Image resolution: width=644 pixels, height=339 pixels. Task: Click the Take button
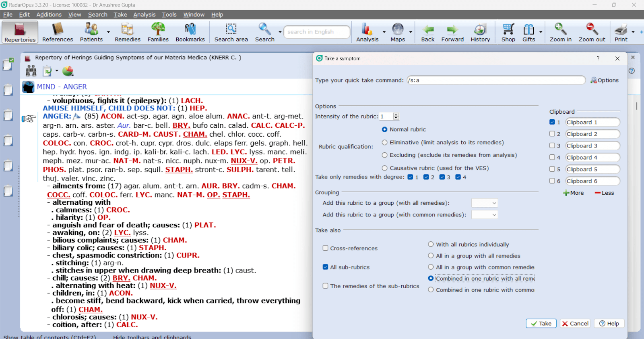[541, 323]
